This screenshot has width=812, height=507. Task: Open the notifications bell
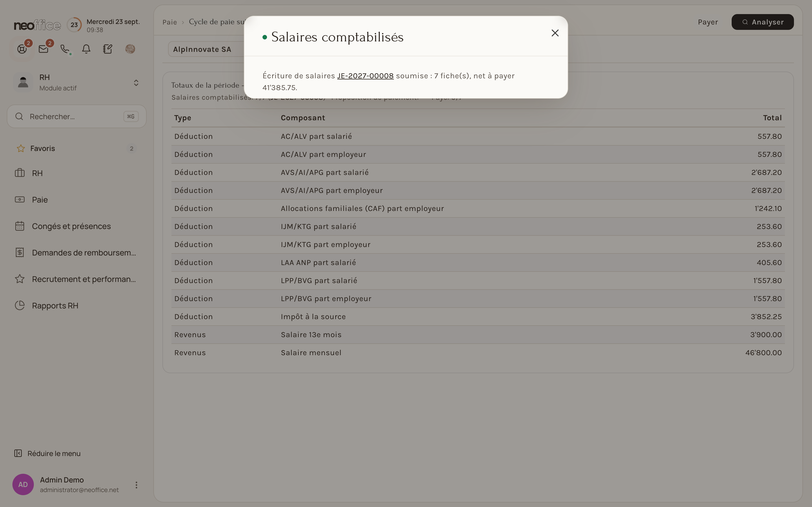point(86,49)
